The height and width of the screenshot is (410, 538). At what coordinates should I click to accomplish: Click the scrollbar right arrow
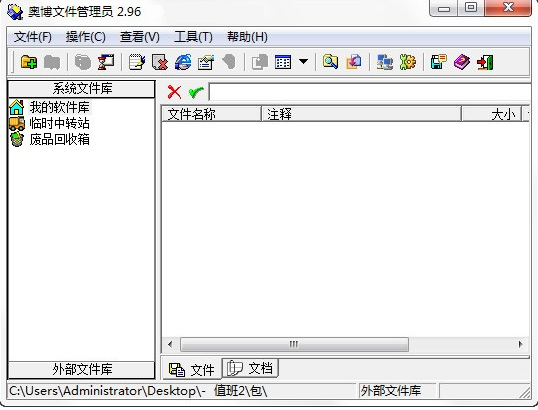point(521,344)
